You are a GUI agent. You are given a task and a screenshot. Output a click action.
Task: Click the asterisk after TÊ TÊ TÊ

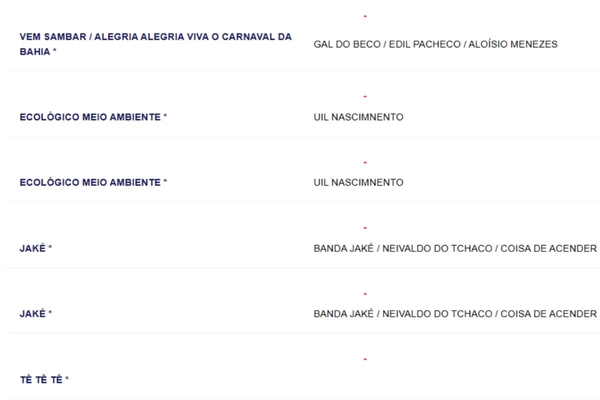pyautogui.click(x=67, y=380)
